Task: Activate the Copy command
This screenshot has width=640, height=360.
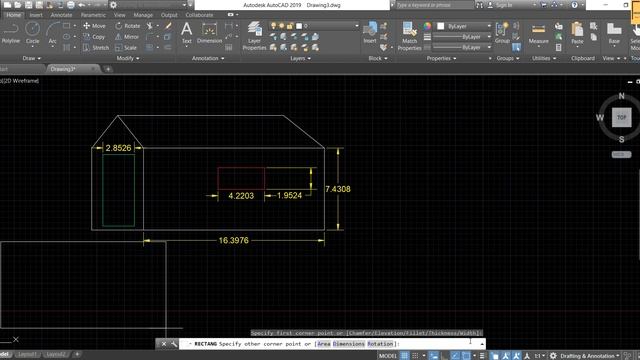Action: click(x=94, y=37)
